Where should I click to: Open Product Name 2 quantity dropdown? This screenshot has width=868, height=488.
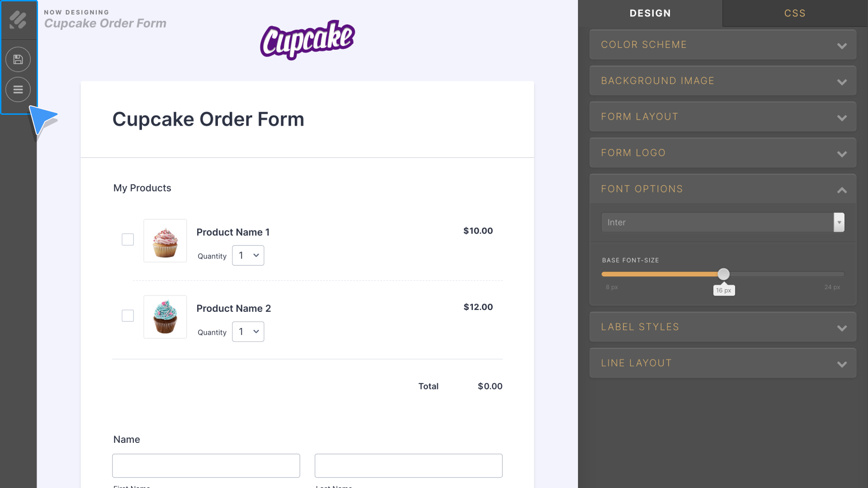pos(248,332)
